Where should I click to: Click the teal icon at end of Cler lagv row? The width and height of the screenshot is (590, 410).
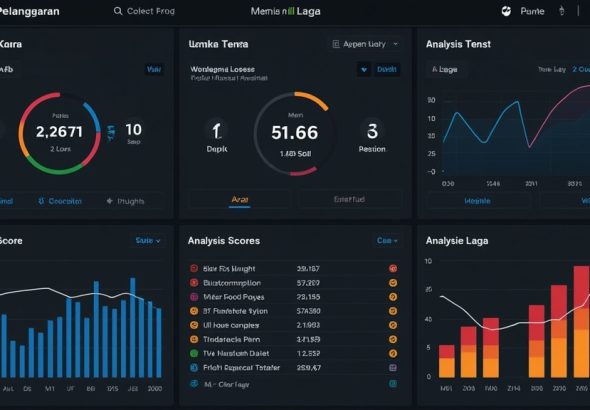[393, 384]
